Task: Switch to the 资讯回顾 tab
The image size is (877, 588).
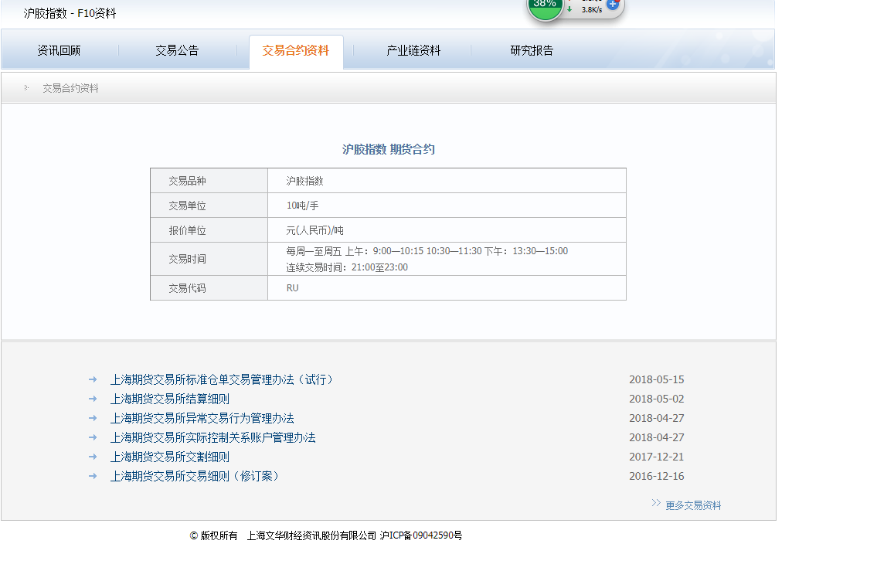Action: pos(59,50)
